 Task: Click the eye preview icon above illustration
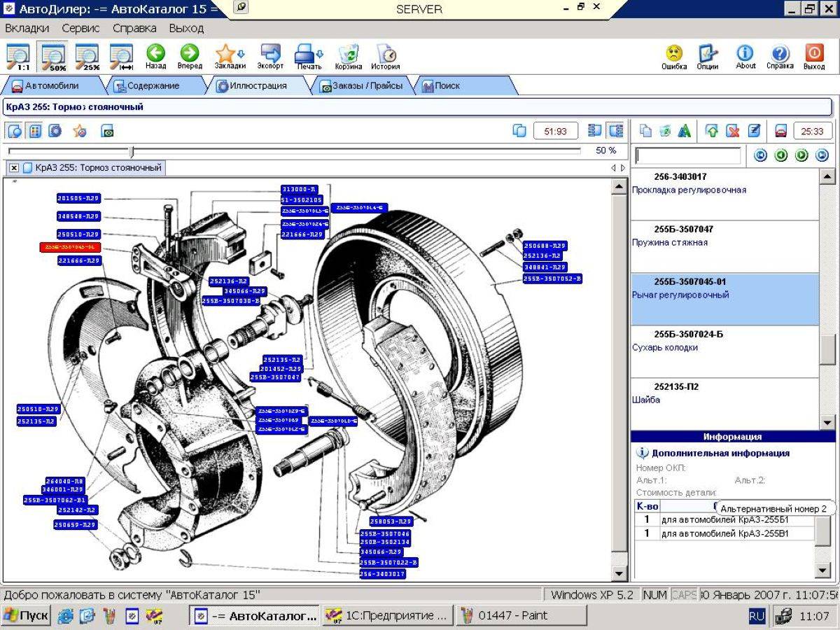107,131
